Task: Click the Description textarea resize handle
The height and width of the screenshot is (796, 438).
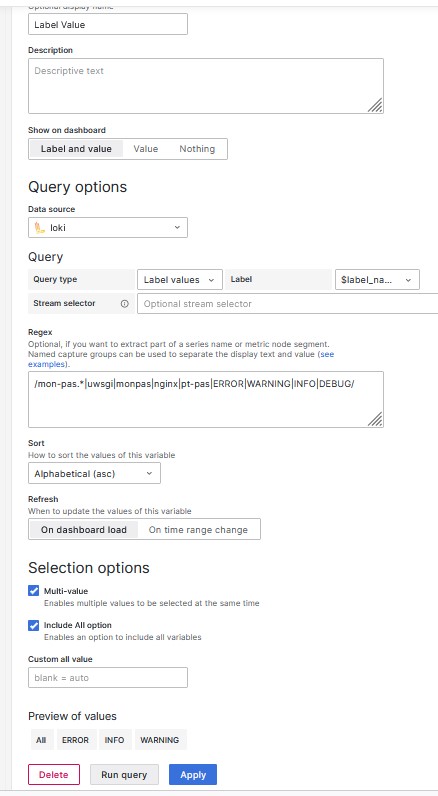Action: (x=375, y=105)
